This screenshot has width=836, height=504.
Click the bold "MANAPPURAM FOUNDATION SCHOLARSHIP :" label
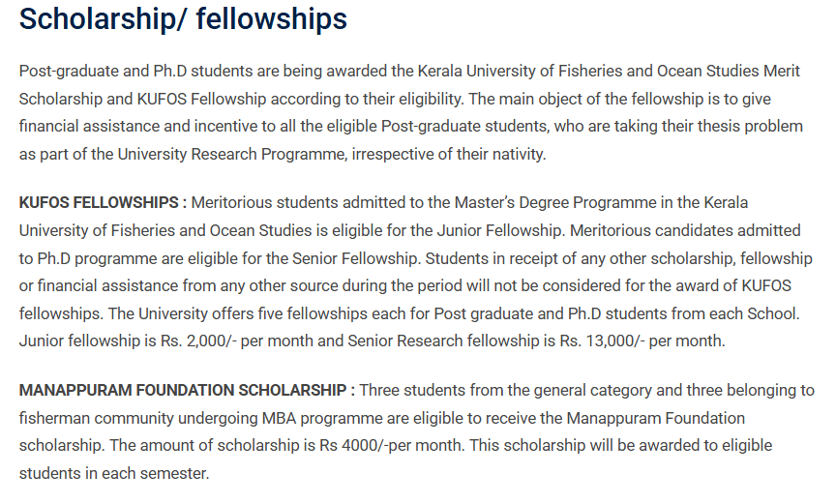(x=187, y=390)
